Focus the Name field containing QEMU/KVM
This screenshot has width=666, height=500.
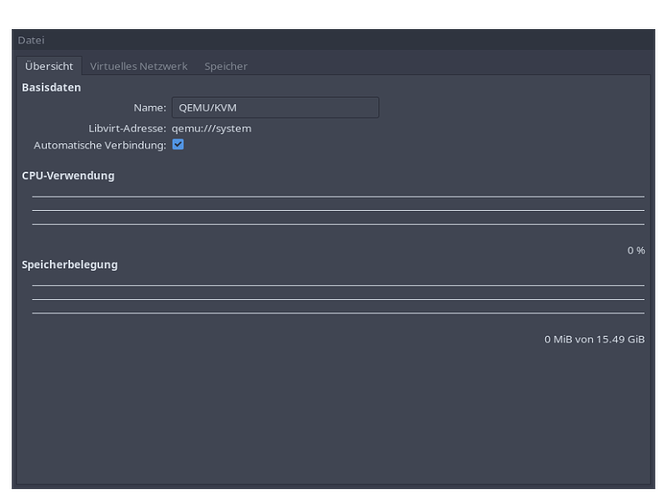275,108
